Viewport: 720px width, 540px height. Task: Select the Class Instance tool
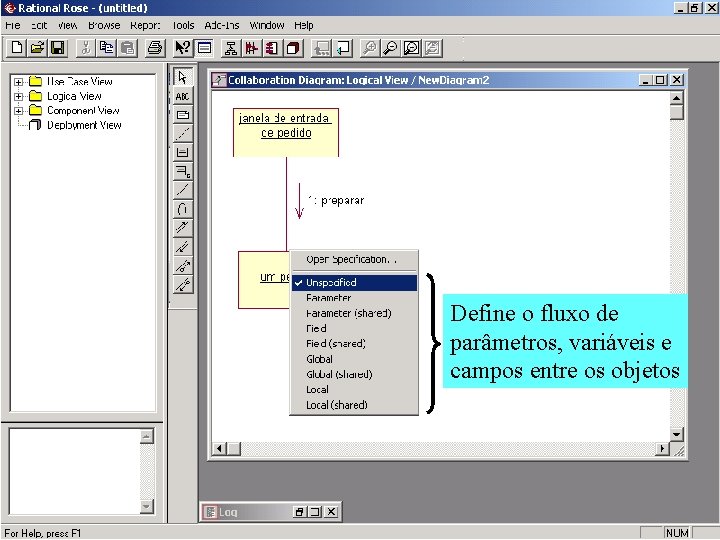[183, 171]
